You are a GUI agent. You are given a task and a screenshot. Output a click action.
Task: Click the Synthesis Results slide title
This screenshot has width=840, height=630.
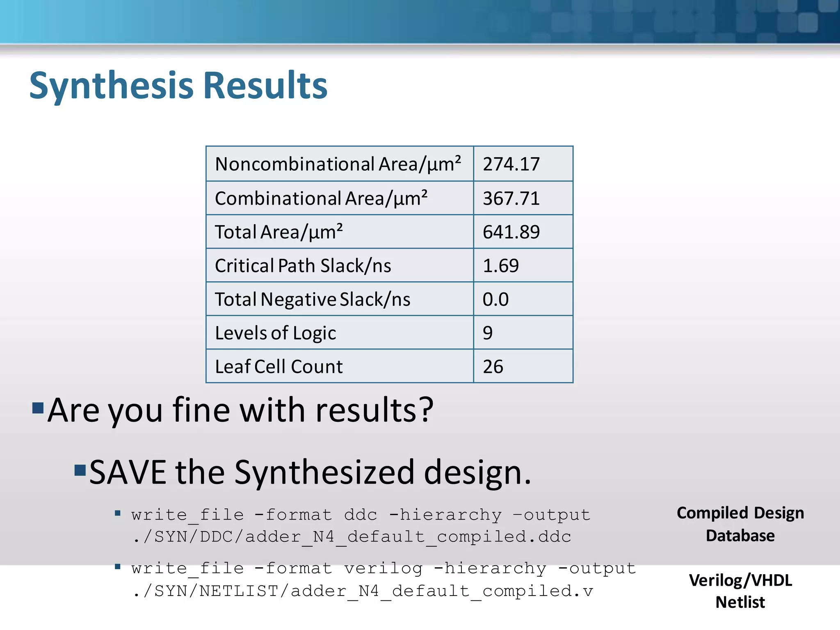pyautogui.click(x=178, y=85)
